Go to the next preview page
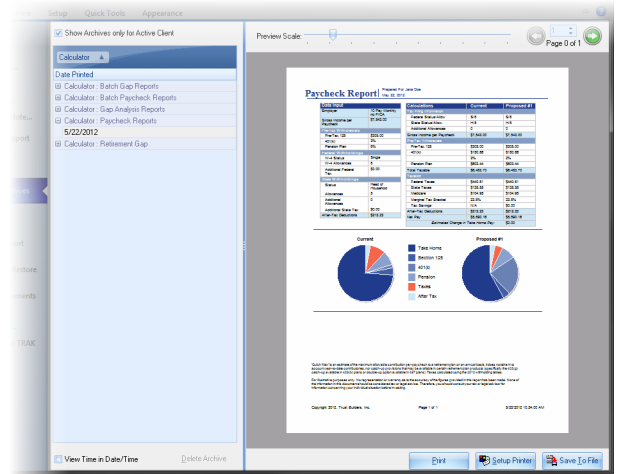 (592, 37)
